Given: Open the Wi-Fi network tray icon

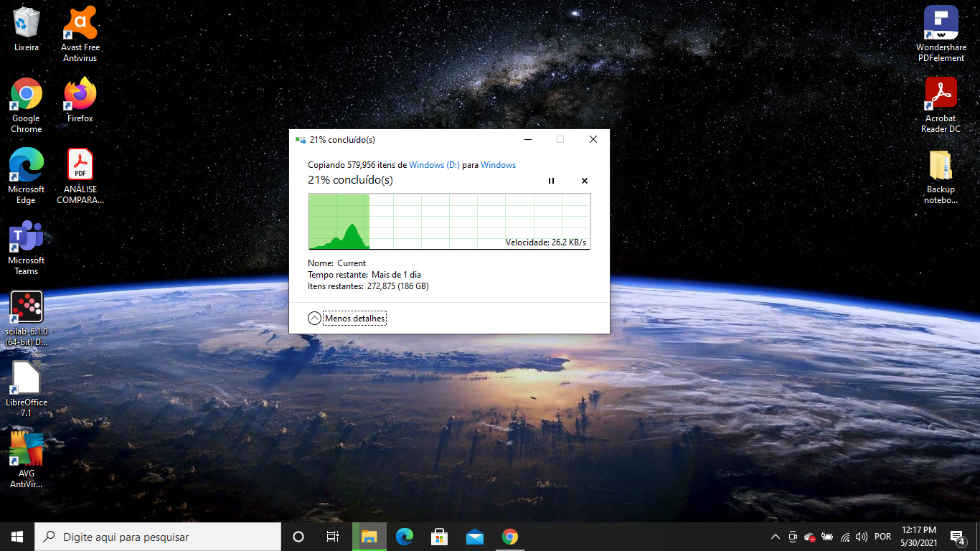Looking at the screenshot, I should coord(844,537).
